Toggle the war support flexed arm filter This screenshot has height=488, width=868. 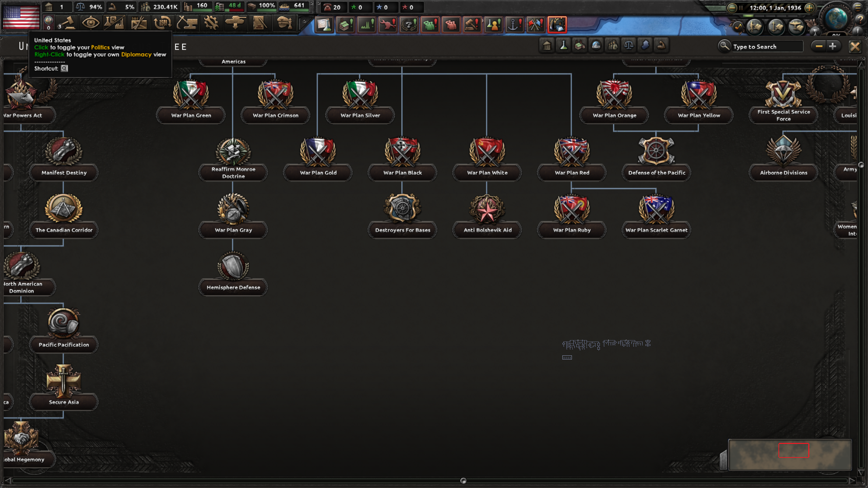661,45
